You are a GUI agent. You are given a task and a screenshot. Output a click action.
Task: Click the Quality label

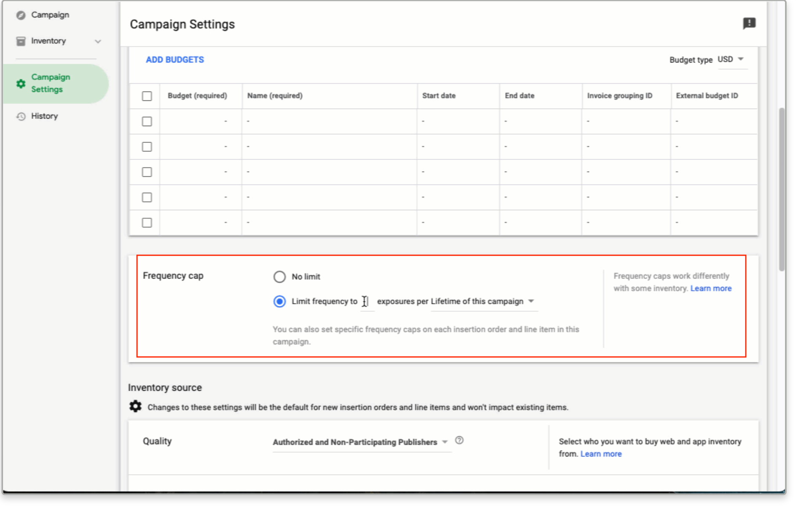tap(157, 441)
